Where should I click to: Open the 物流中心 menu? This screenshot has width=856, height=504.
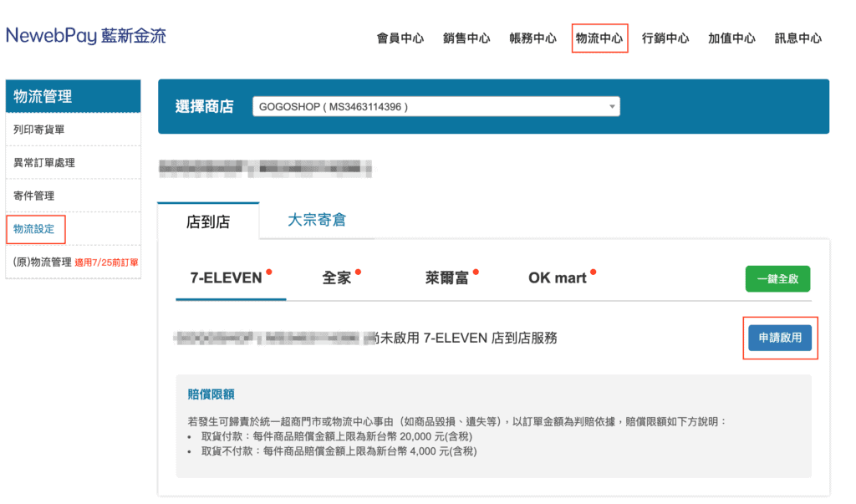tap(599, 38)
